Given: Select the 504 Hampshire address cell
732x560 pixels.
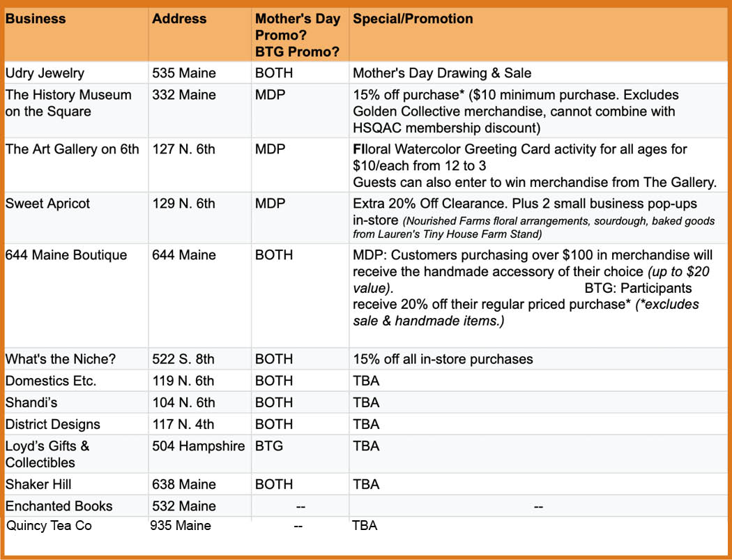Looking at the screenshot, I should pos(198,446).
